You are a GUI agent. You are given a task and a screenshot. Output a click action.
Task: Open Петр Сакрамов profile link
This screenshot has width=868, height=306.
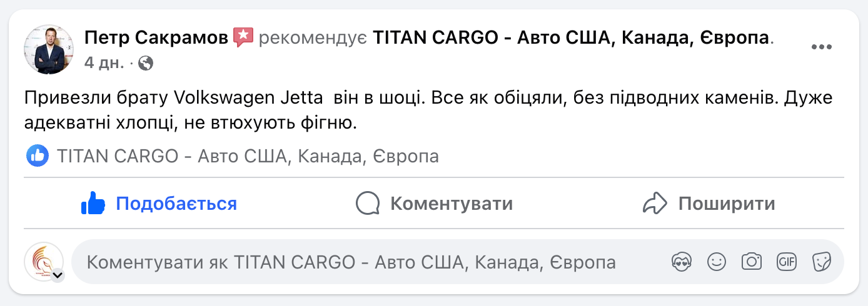(x=156, y=38)
